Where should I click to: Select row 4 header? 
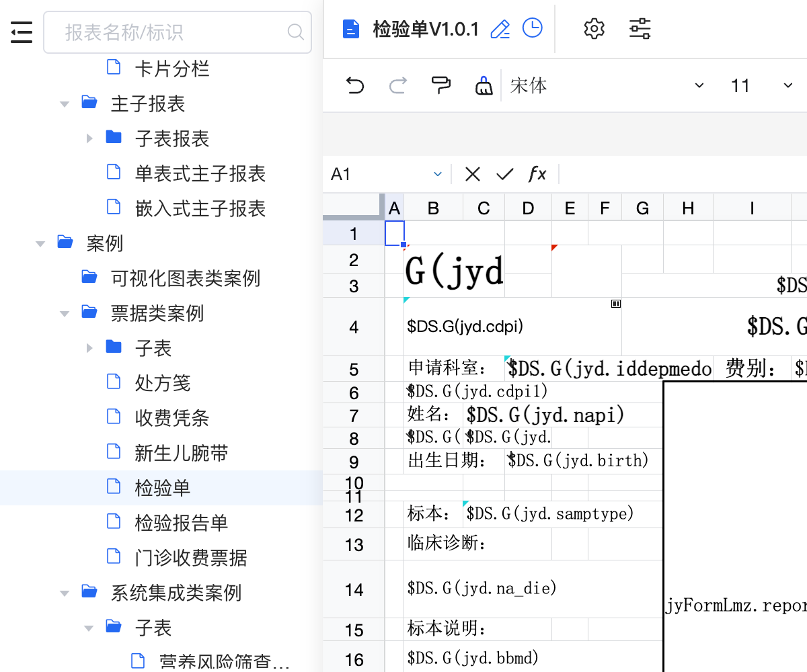point(354,327)
